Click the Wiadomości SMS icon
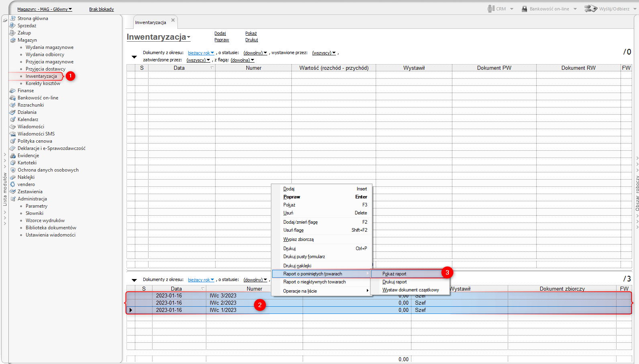 coord(12,134)
